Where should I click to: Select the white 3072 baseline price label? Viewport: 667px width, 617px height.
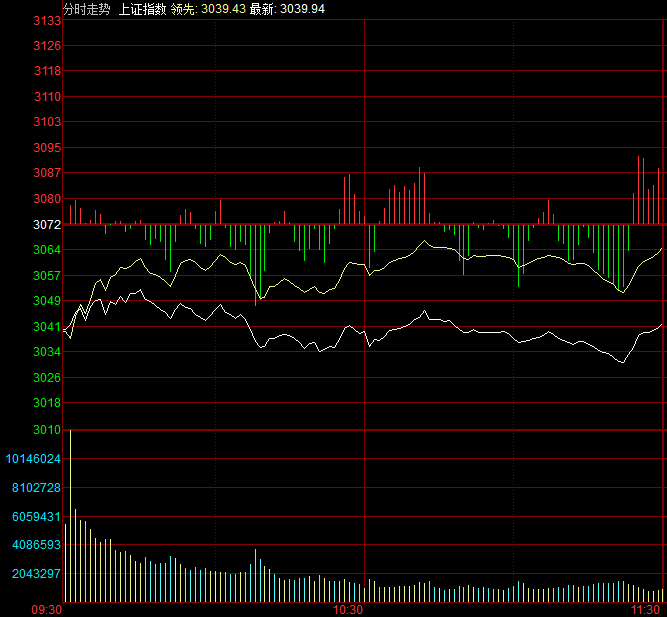click(46, 225)
